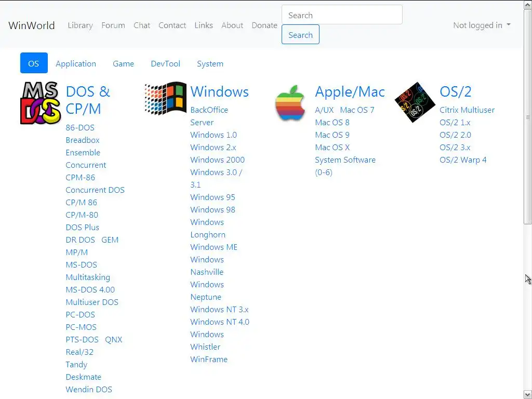Open the QNX link
The height and width of the screenshot is (399, 532).
[x=114, y=340]
